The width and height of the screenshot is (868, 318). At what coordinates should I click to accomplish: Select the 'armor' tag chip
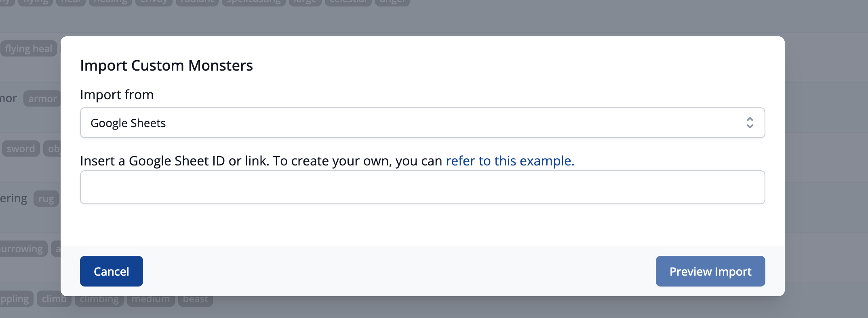pos(42,98)
